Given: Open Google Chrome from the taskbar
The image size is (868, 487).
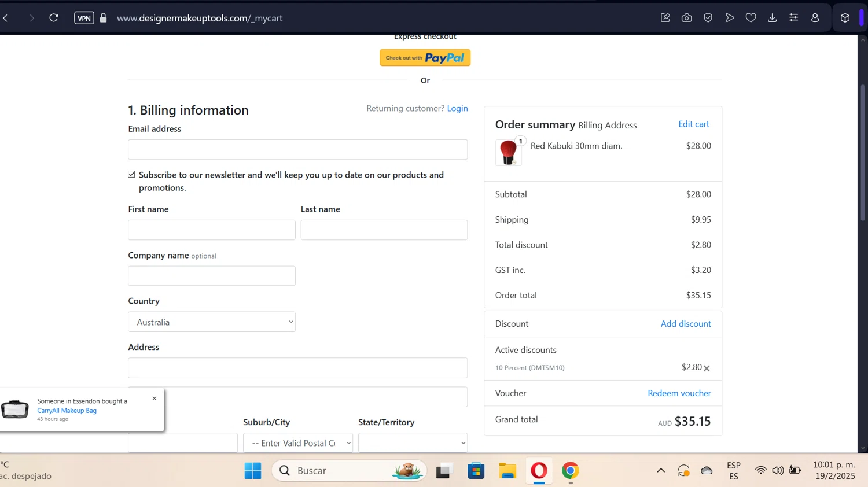Looking at the screenshot, I should tap(571, 471).
